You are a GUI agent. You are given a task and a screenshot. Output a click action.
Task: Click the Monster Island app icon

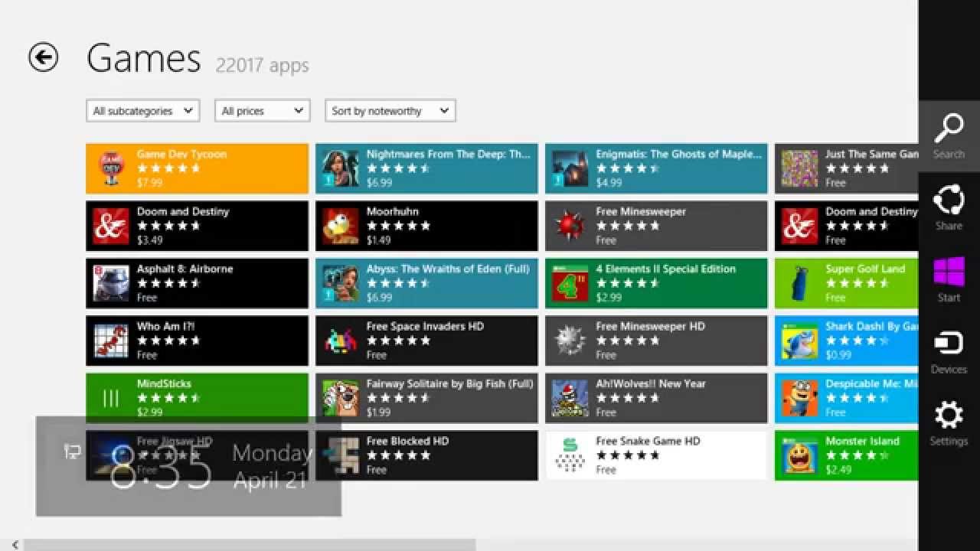800,455
